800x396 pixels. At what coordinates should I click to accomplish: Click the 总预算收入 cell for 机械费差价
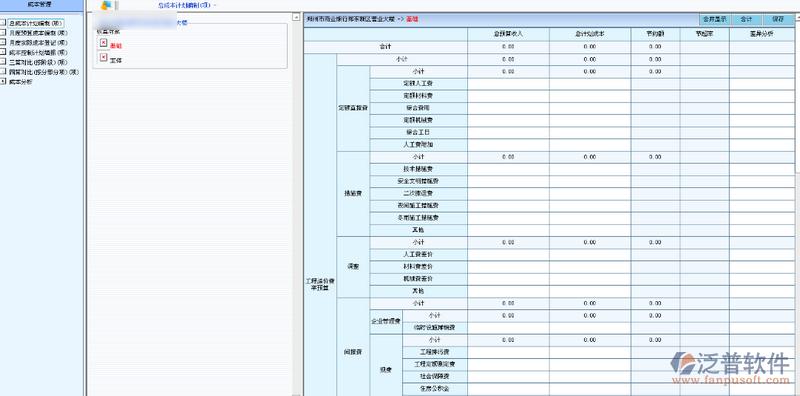[508, 279]
